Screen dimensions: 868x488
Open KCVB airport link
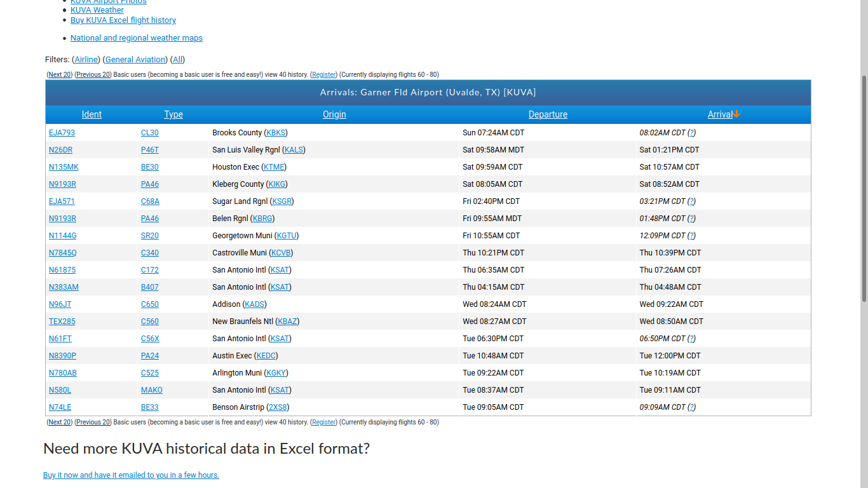(281, 253)
